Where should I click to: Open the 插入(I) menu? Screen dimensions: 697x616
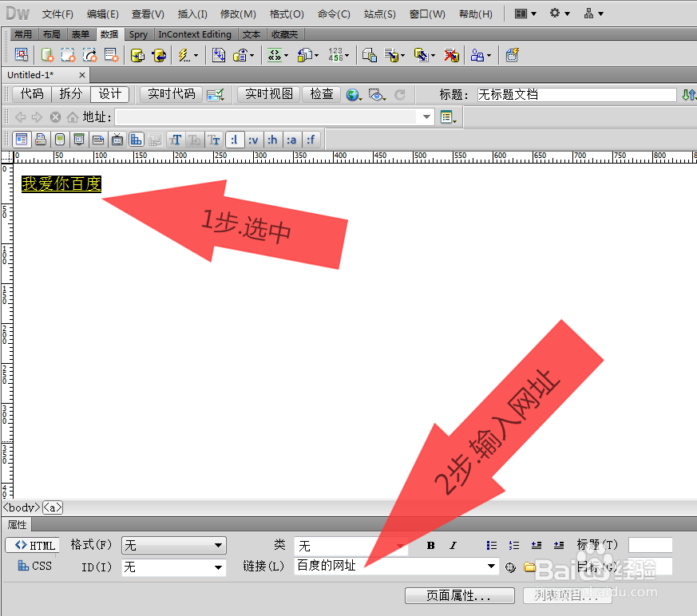192,14
